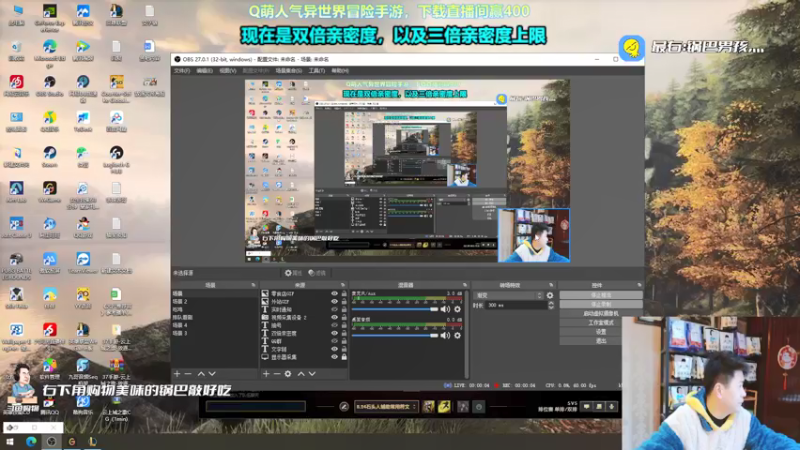Open settings gear for 麦克风/Aux audio
Screen dimensions: 800x450
tap(457, 309)
